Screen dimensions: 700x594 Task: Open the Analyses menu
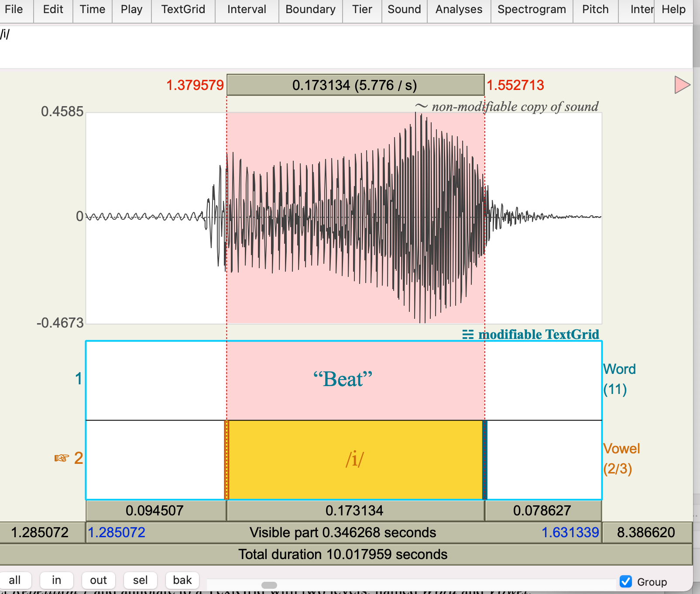(459, 10)
